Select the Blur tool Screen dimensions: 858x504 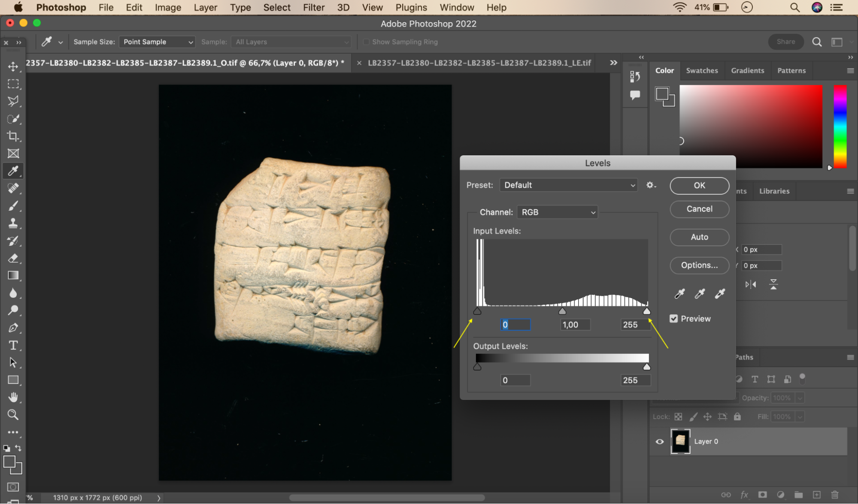tap(13, 293)
